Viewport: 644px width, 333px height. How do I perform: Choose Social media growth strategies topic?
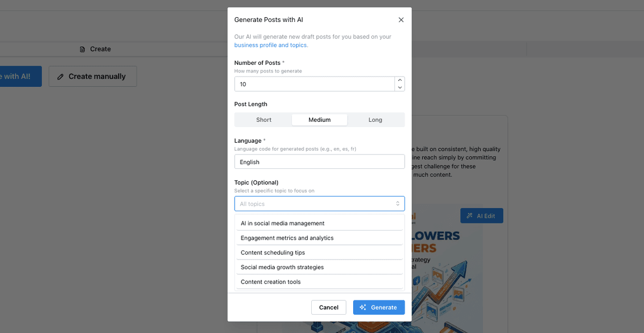click(x=282, y=267)
